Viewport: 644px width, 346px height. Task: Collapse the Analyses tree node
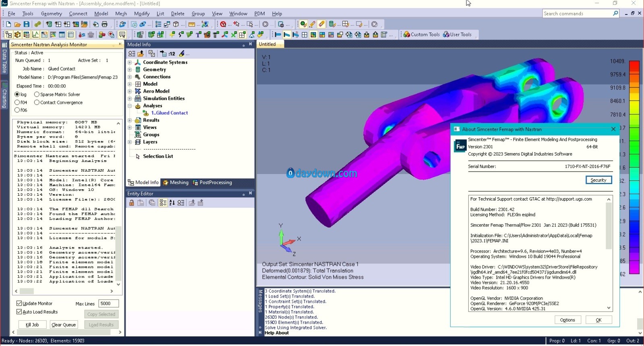(x=130, y=106)
